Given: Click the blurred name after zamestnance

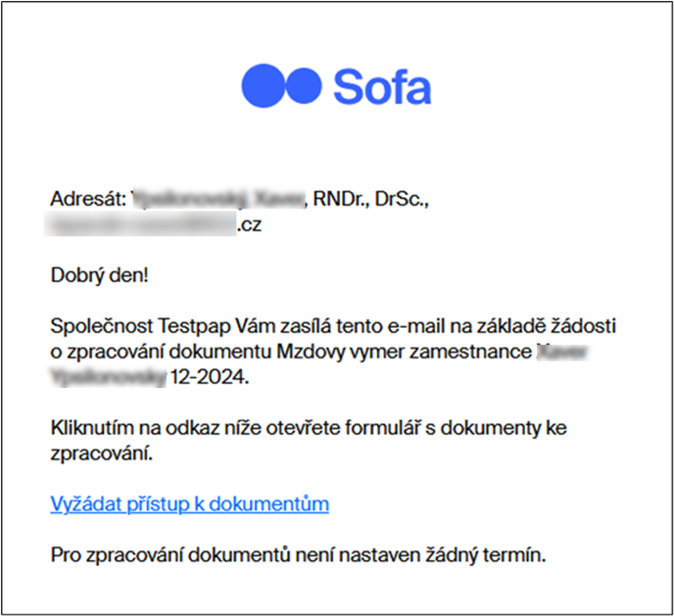Looking at the screenshot, I should tap(561, 352).
